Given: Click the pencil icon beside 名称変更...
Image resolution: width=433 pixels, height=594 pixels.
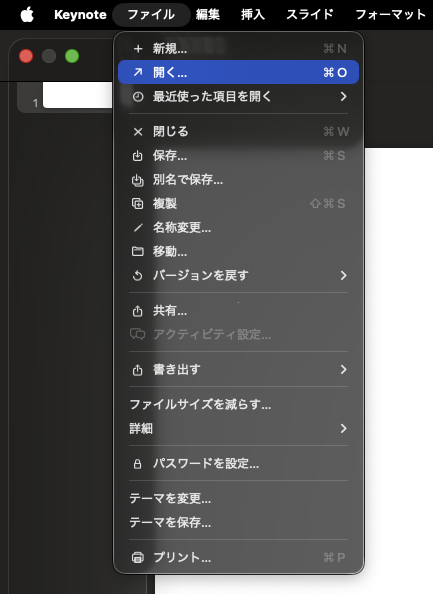Looking at the screenshot, I should (138, 227).
